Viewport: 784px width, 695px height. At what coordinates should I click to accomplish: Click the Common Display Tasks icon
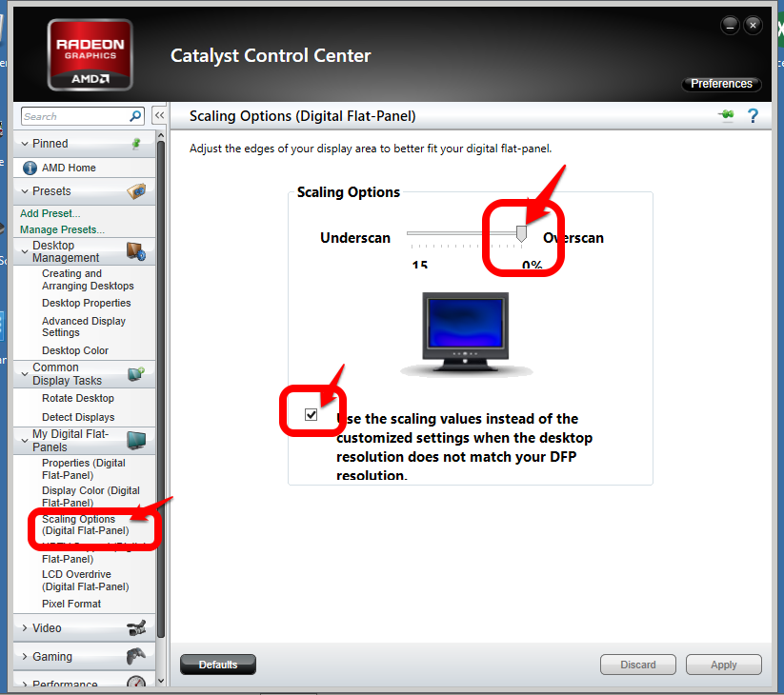pyautogui.click(x=136, y=373)
